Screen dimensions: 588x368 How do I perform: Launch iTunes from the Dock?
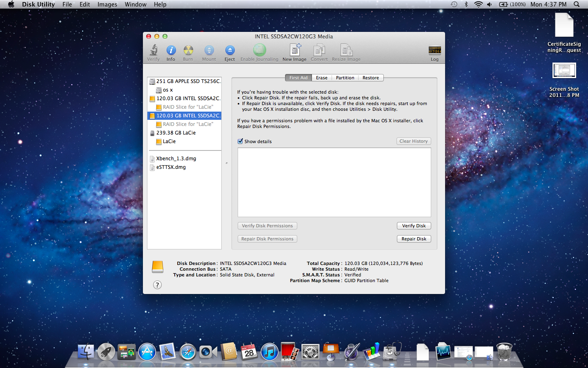(x=269, y=351)
